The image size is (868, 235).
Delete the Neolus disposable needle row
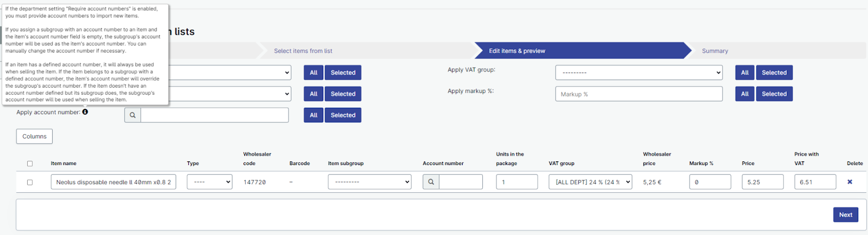tap(850, 182)
